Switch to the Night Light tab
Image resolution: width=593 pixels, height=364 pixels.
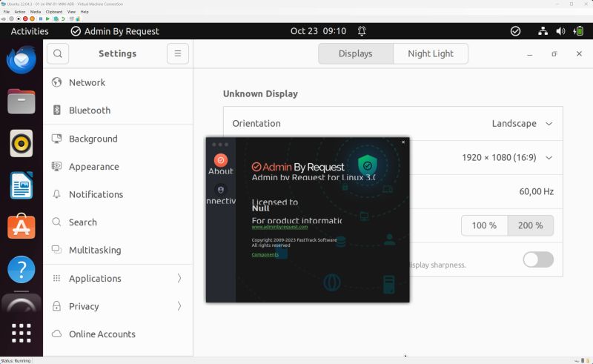pos(431,53)
